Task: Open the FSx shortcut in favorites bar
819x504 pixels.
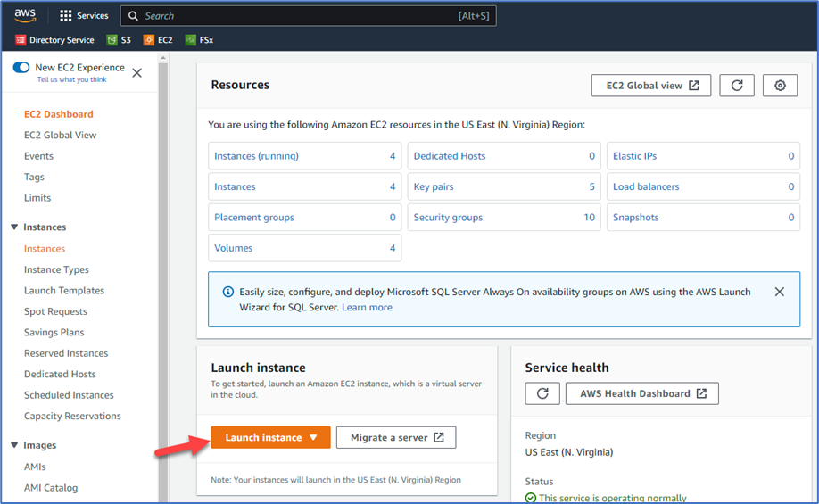Action: pos(199,40)
